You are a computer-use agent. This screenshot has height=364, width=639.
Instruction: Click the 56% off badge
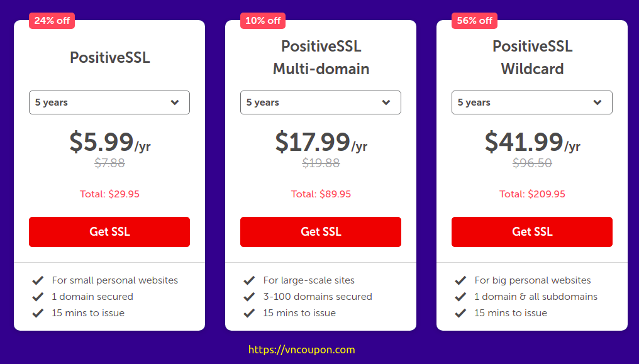[x=474, y=21]
